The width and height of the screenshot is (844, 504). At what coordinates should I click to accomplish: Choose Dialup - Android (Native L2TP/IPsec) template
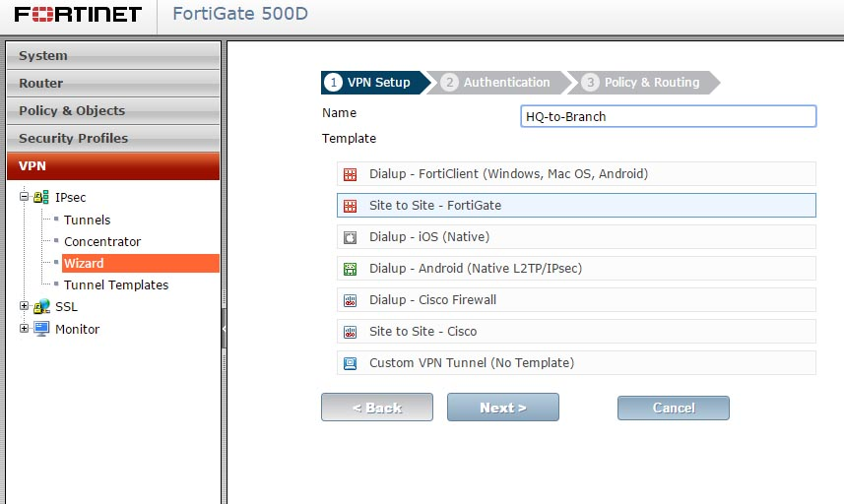[576, 269]
